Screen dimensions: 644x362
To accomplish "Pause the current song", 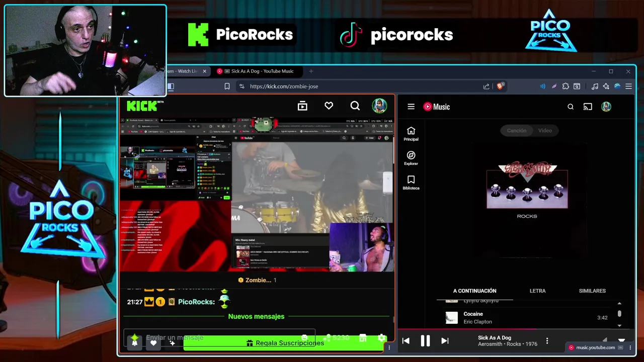I will click(425, 341).
